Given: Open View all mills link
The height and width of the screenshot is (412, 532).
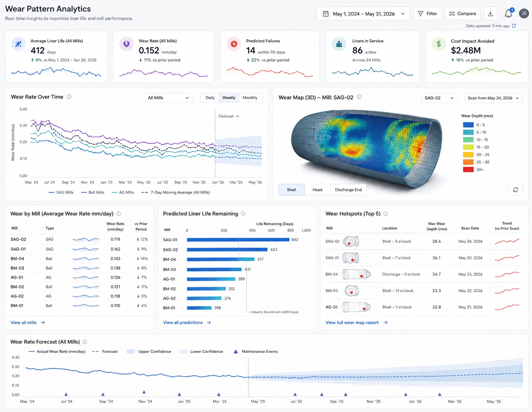Looking at the screenshot, I should click(23, 323).
